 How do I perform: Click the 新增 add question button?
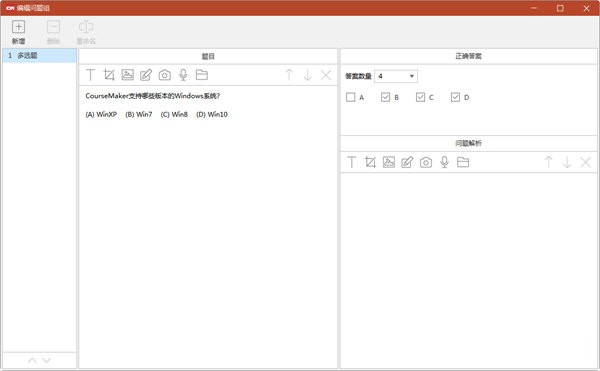[18, 32]
